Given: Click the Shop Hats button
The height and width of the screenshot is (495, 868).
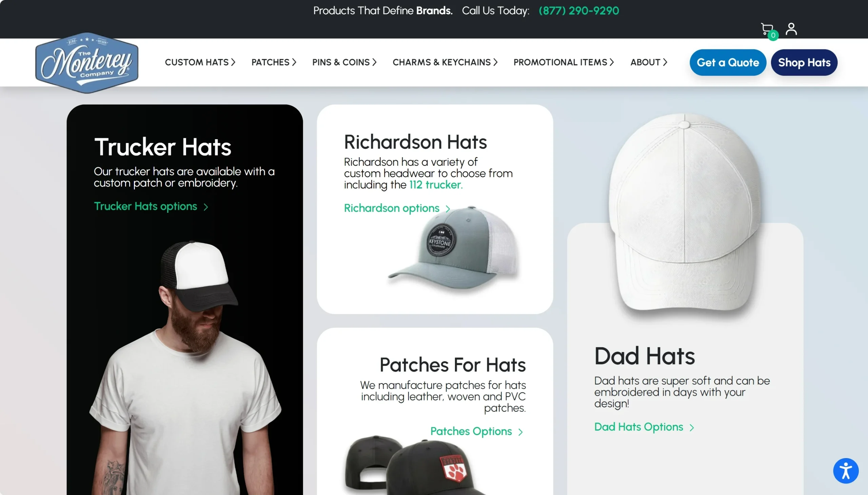Looking at the screenshot, I should [804, 63].
